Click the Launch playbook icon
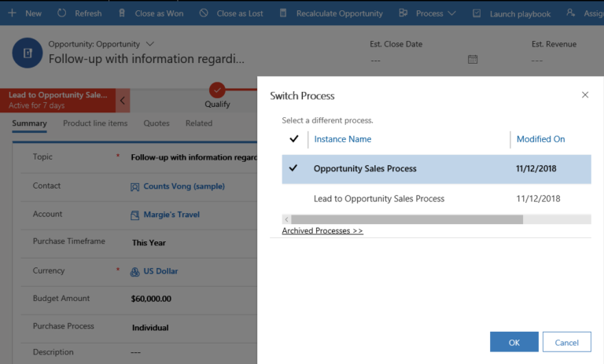Screen dimensions: 604x364 (x=477, y=13)
